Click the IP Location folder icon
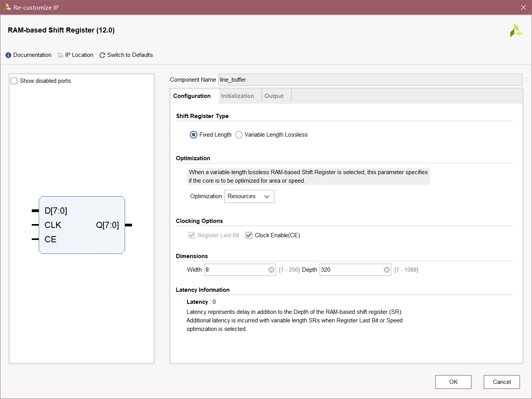This screenshot has width=532, height=399. click(x=60, y=55)
